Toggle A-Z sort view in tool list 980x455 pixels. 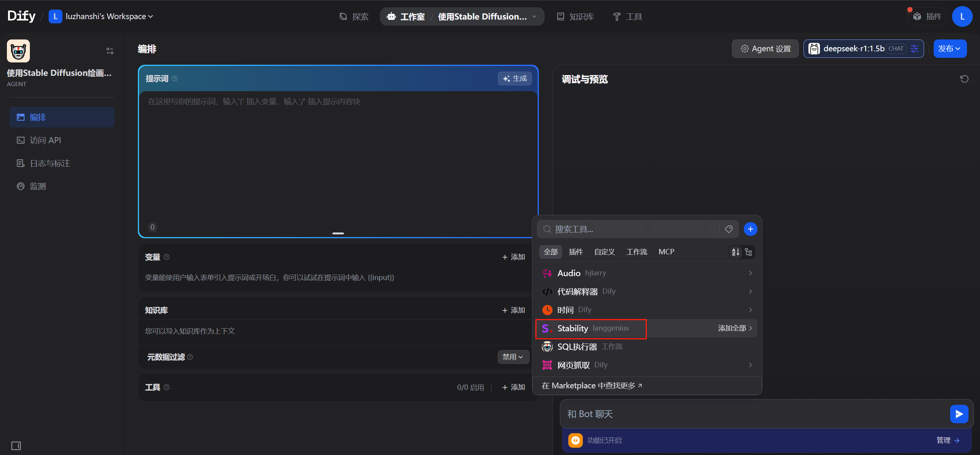pyautogui.click(x=735, y=252)
